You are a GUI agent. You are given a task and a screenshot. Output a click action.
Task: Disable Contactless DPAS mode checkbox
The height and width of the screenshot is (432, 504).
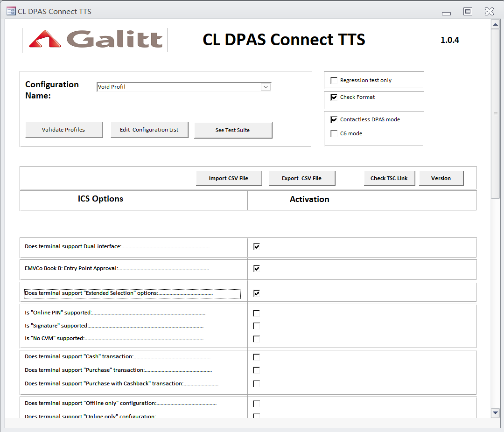(x=334, y=119)
